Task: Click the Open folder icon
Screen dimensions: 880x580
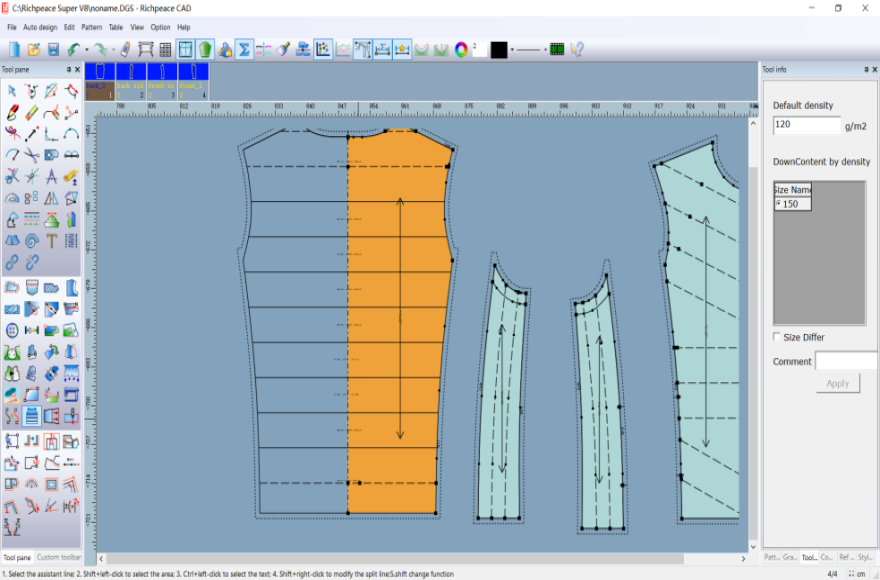Action: tap(33, 49)
